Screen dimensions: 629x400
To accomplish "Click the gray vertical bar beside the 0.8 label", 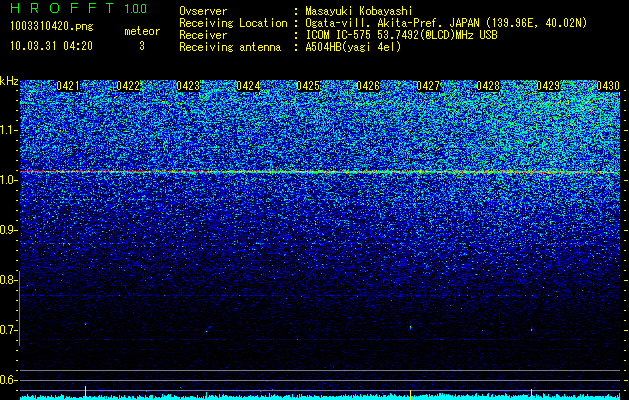I will (20, 308).
